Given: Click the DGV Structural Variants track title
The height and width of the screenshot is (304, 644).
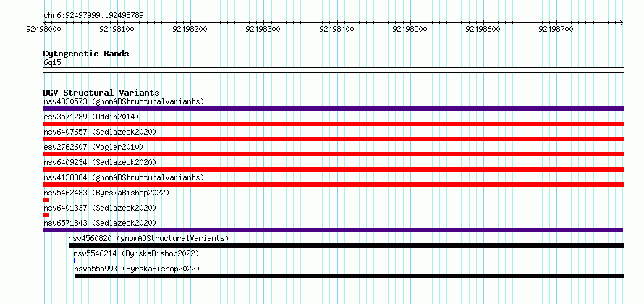Looking at the screenshot, I should (x=101, y=93).
